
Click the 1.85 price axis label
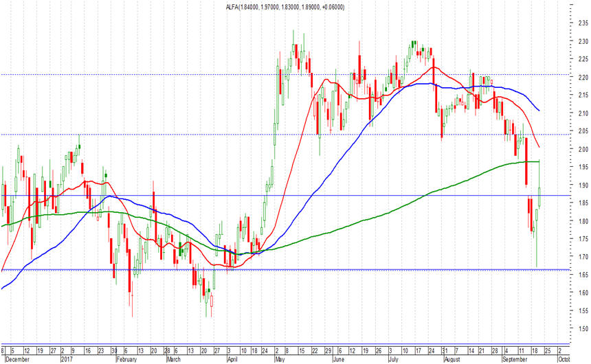pos(583,203)
